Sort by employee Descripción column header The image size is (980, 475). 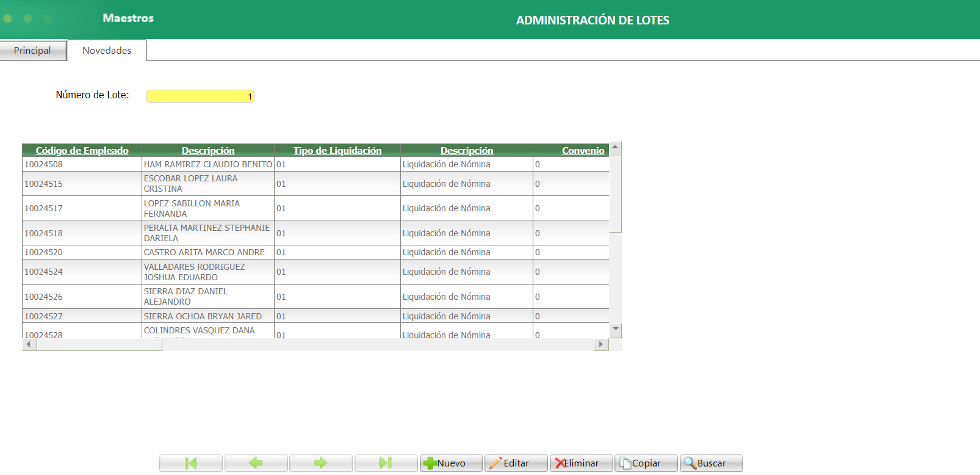coord(208,150)
